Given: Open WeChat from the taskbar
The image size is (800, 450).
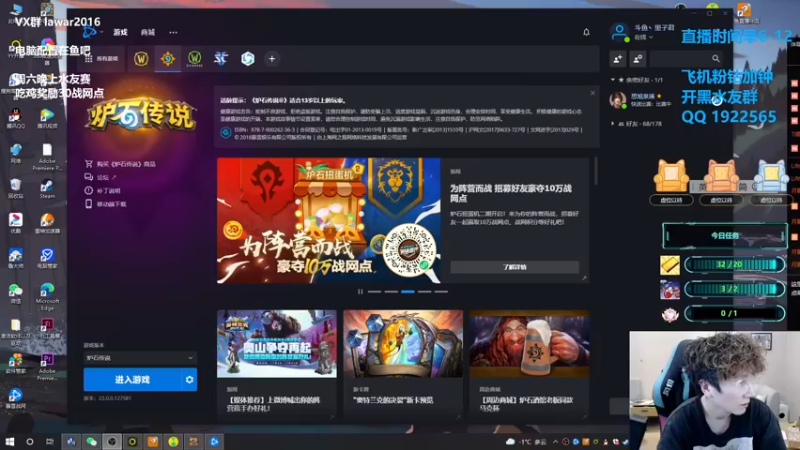Looking at the screenshot, I should tap(91, 441).
